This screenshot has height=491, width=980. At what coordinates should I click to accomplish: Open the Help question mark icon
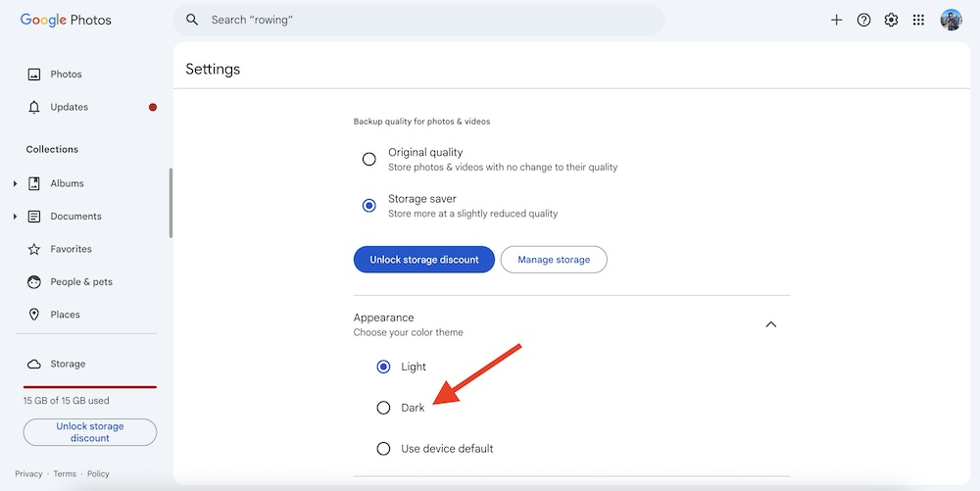click(863, 20)
